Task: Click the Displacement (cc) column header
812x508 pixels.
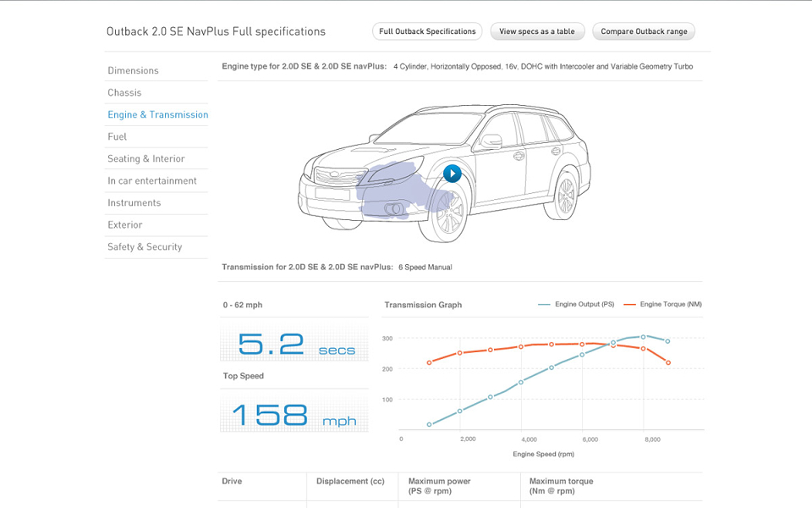Action: point(350,481)
